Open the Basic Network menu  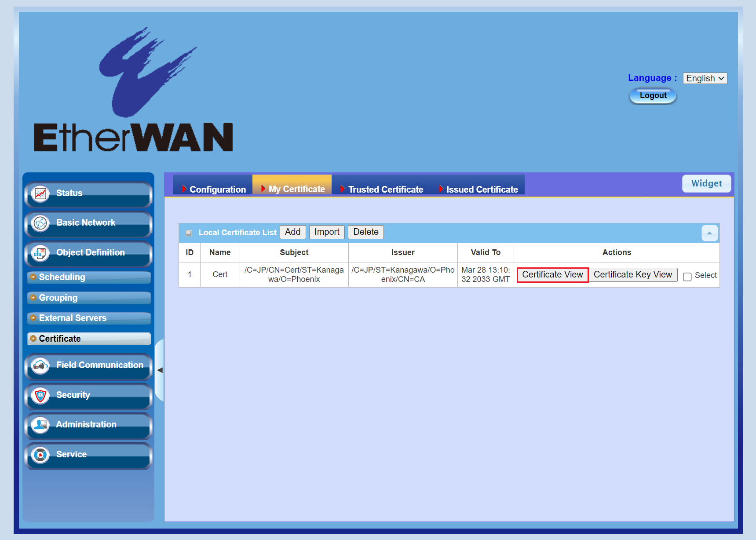click(88, 223)
